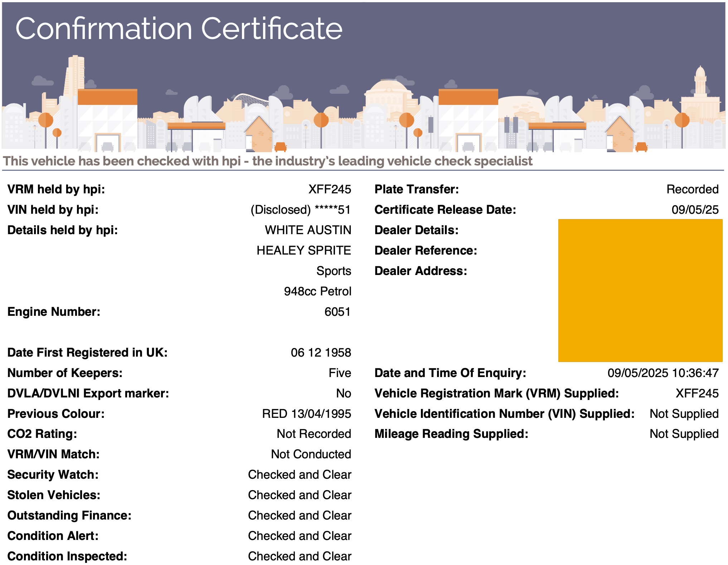Select XFF245 beside VRM Supplied
Image resolution: width=728 pixels, height=565 pixels.
coord(697,393)
